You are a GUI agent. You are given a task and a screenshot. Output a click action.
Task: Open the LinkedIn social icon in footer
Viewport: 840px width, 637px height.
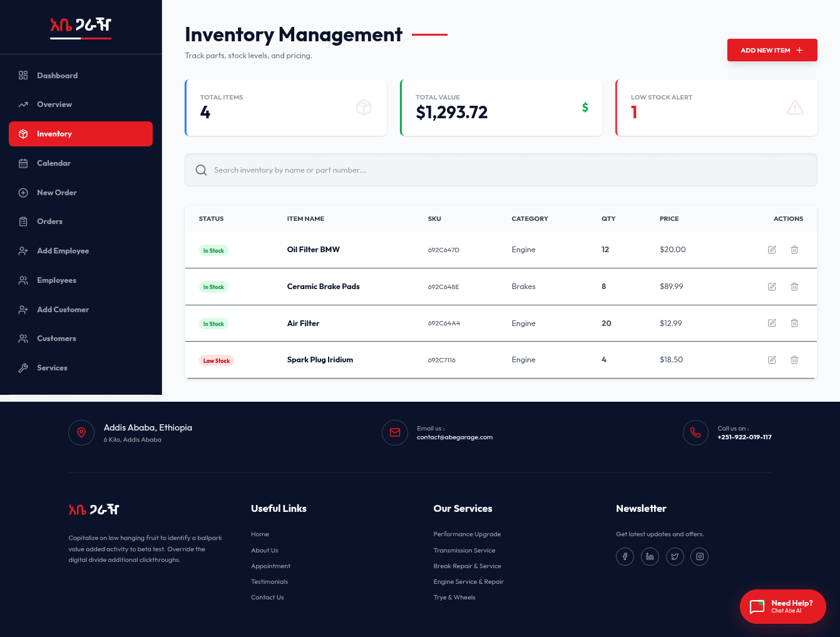(650, 556)
